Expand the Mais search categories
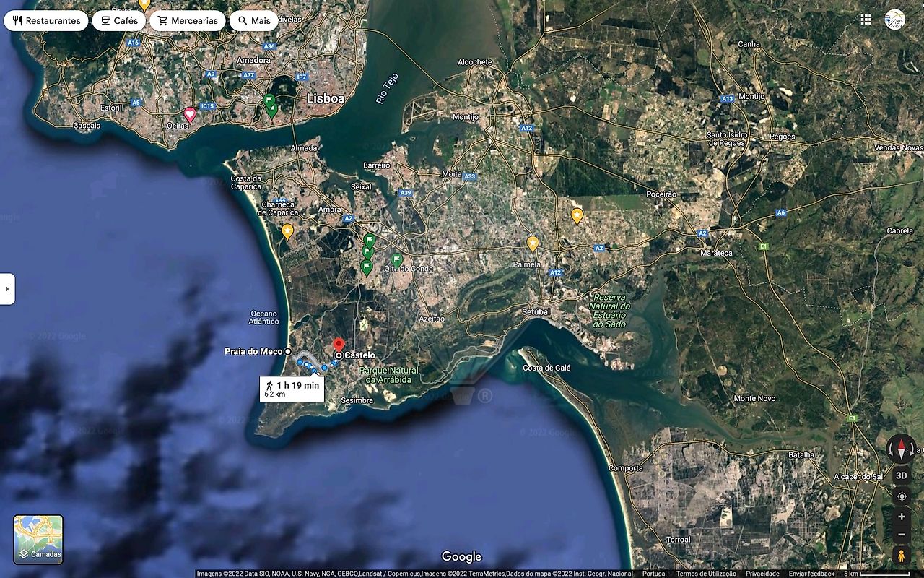The image size is (924, 578). pos(253,21)
